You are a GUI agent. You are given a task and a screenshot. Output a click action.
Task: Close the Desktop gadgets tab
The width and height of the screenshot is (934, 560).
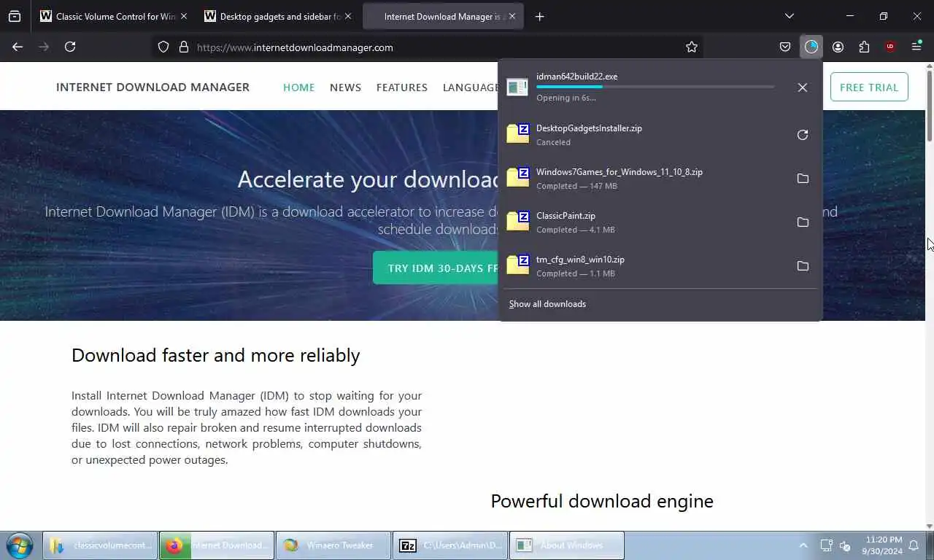tap(348, 16)
